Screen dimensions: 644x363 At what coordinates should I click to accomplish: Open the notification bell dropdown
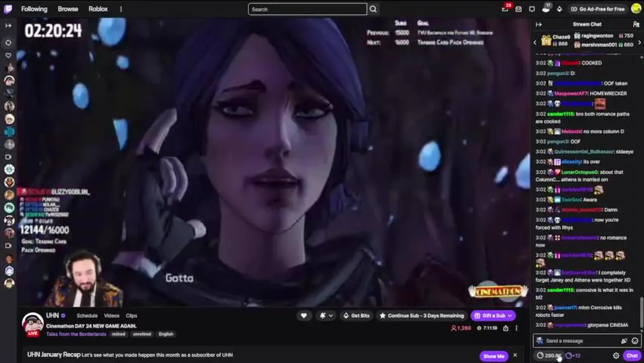point(326,316)
